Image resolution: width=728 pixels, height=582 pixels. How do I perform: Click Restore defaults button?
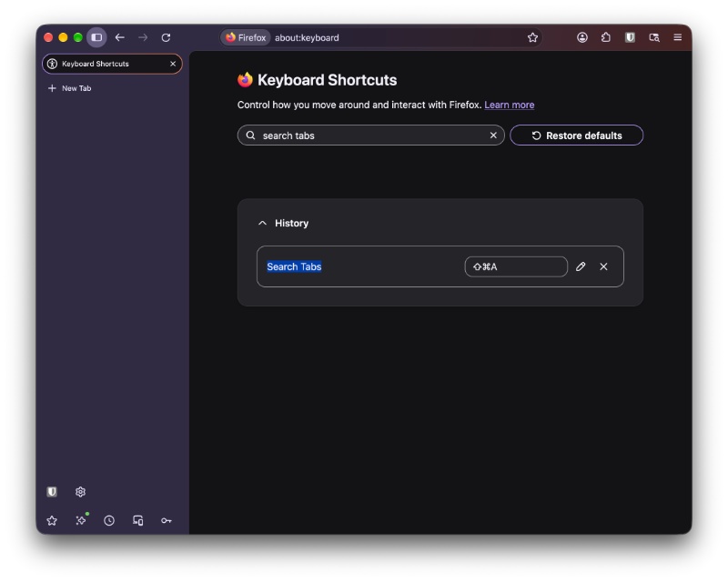pyautogui.click(x=577, y=135)
